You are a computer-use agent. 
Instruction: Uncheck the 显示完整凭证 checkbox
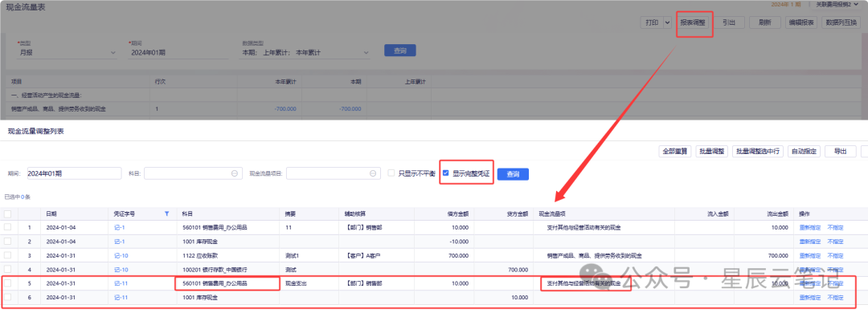[445, 173]
